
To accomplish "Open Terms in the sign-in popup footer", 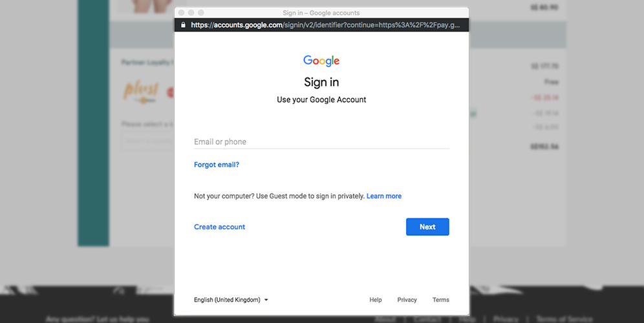I will point(441,300).
